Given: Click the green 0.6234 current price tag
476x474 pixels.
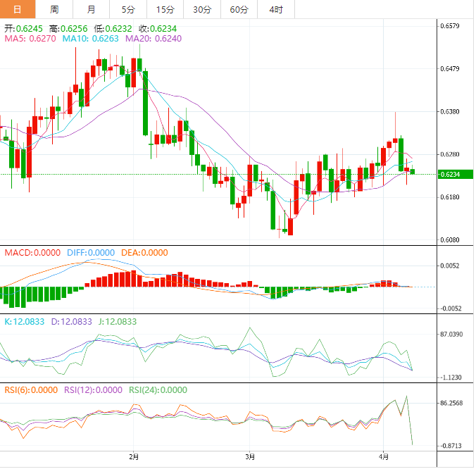Looking at the screenshot, I should (451, 175).
